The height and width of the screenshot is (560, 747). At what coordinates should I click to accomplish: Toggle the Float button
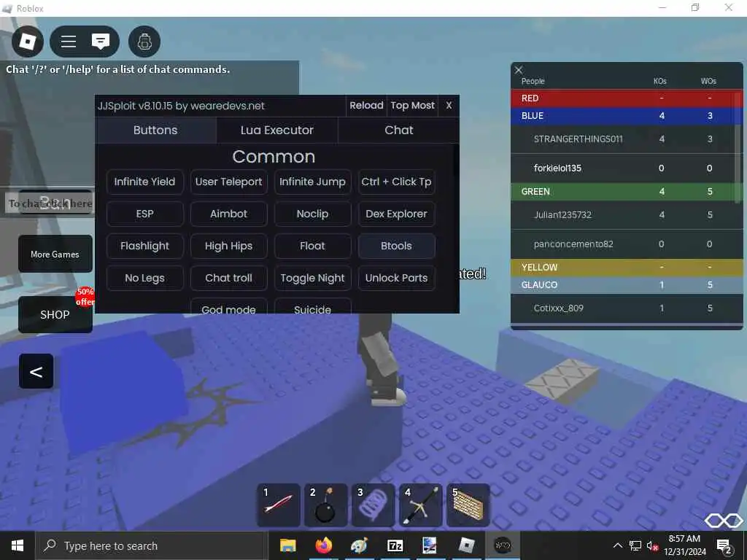[312, 246]
